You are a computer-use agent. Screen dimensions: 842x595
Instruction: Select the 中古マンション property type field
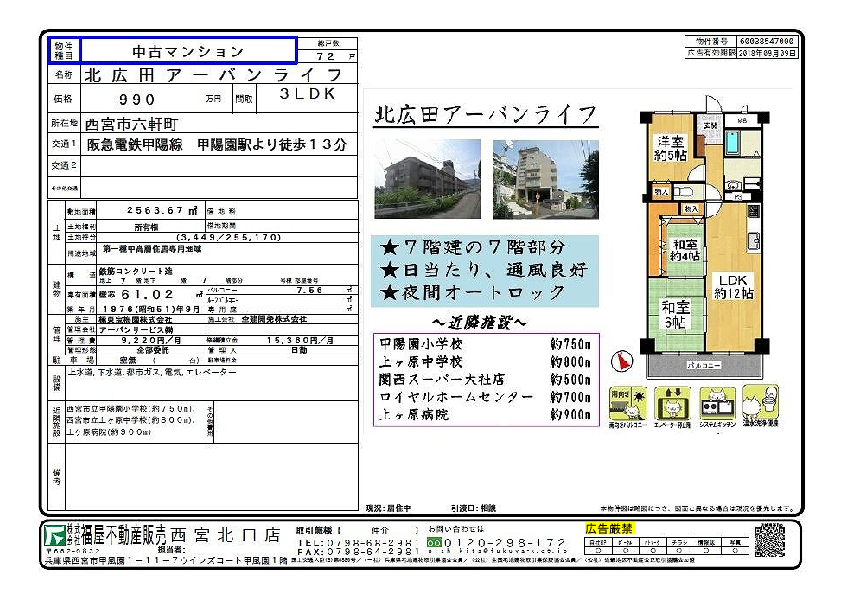tap(188, 51)
